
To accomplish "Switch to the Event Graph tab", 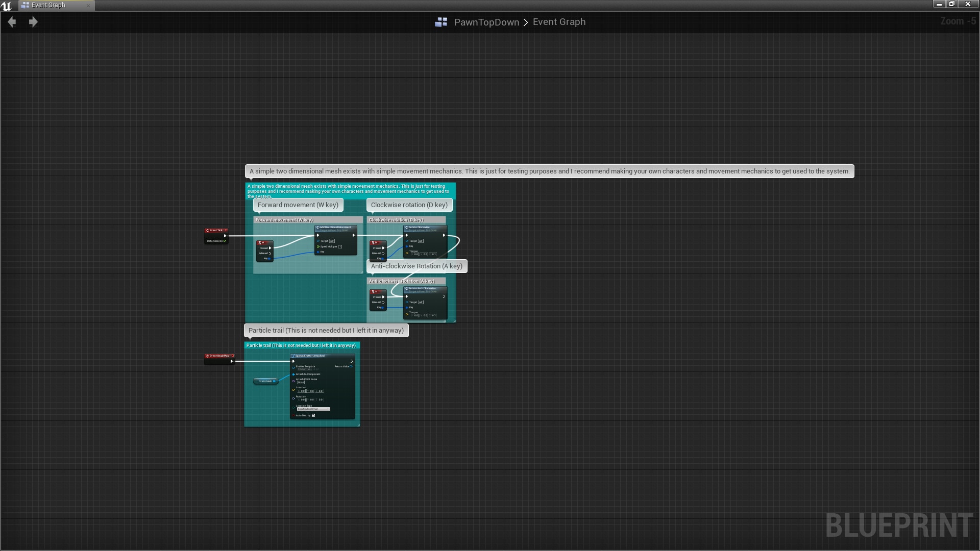I will tap(48, 5).
